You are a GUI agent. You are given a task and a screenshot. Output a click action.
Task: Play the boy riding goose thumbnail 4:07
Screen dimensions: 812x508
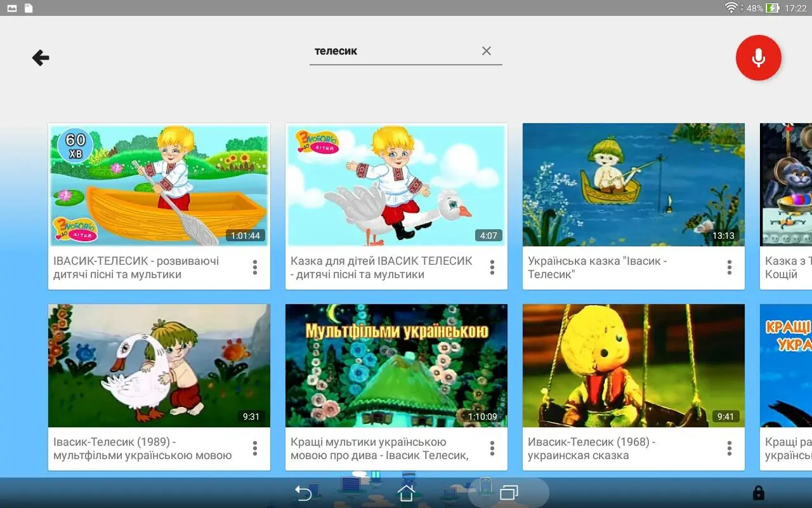pyautogui.click(x=396, y=185)
